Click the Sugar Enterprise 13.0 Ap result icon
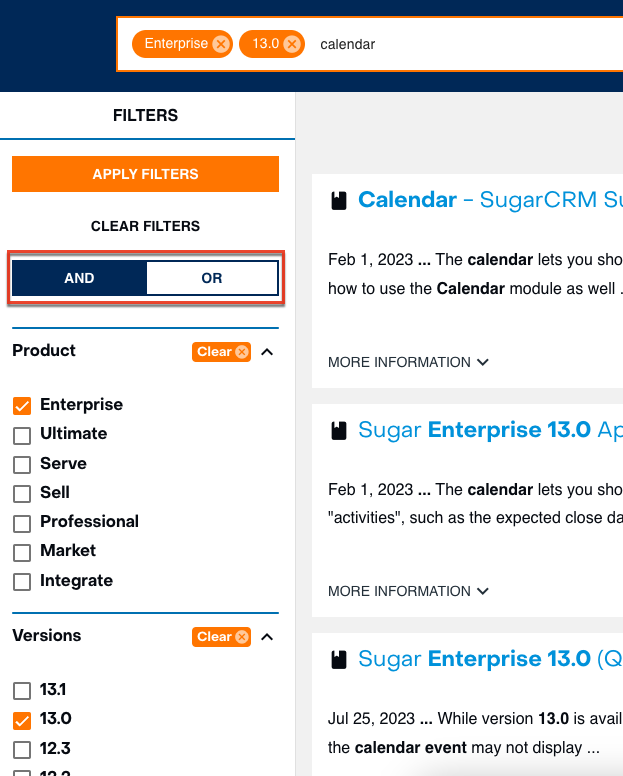 tap(339, 431)
